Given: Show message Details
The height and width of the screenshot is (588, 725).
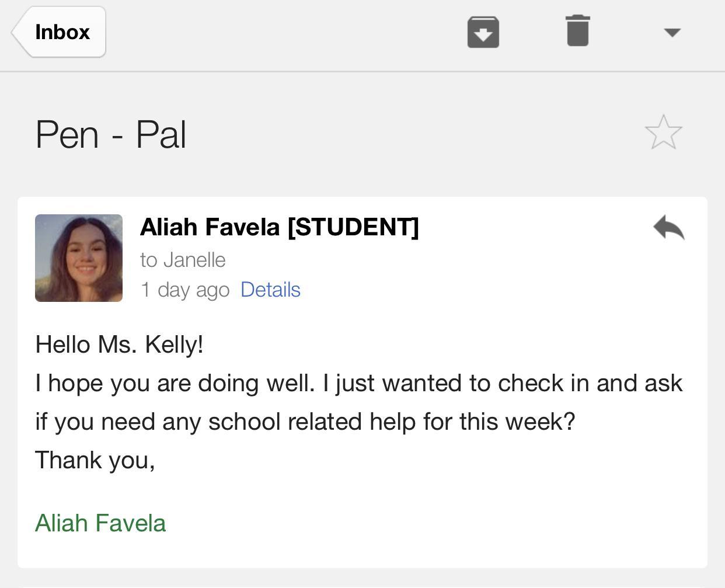Looking at the screenshot, I should pos(270,290).
